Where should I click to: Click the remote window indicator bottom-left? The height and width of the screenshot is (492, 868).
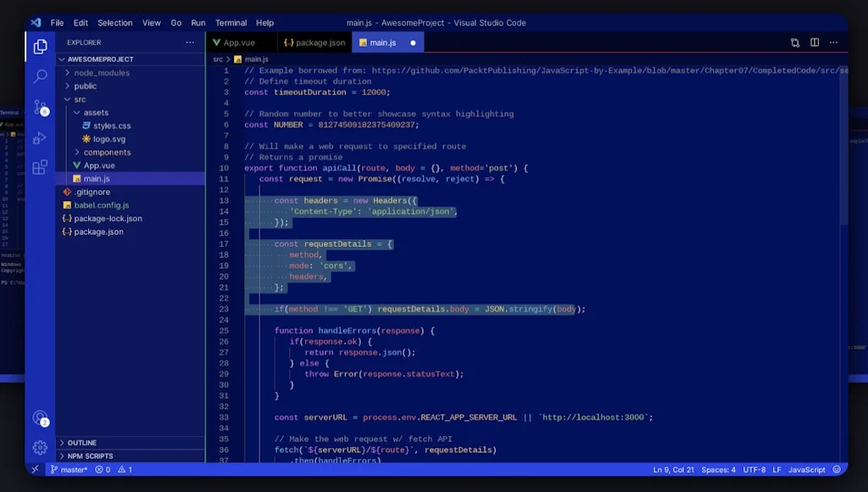pyautogui.click(x=35, y=469)
